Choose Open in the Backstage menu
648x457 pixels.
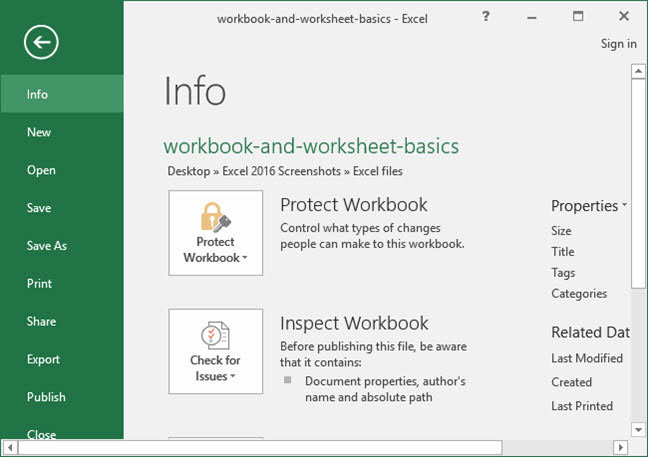pyautogui.click(x=62, y=170)
